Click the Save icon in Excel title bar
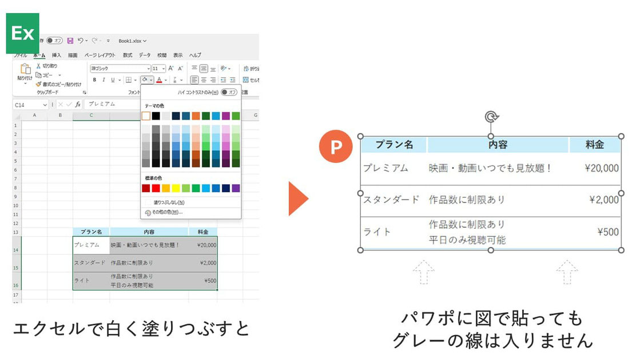This screenshot has height=362, width=644. pos(70,41)
